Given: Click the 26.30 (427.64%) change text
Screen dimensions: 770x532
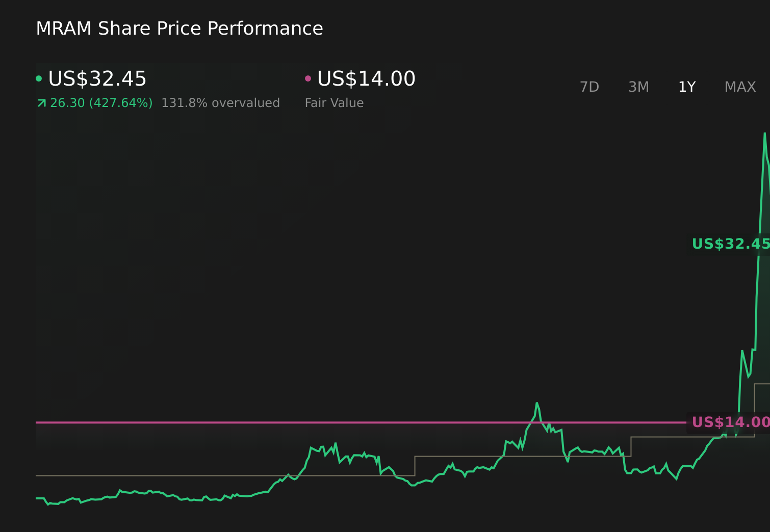Looking at the screenshot, I should (101, 103).
